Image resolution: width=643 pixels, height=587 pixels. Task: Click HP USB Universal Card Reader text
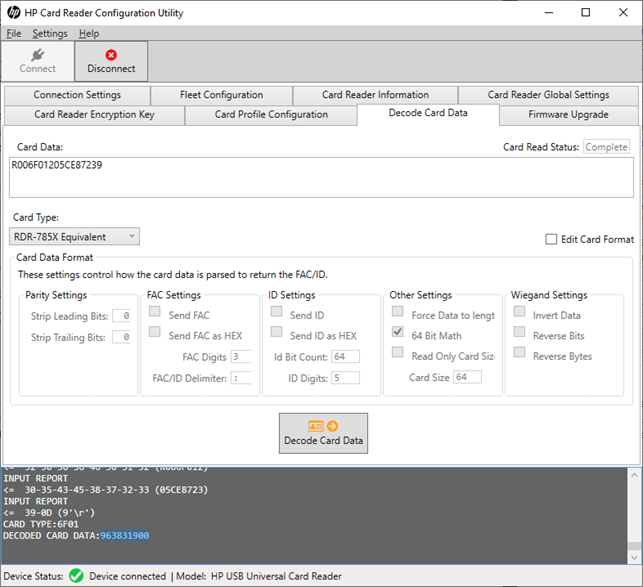[x=276, y=576]
